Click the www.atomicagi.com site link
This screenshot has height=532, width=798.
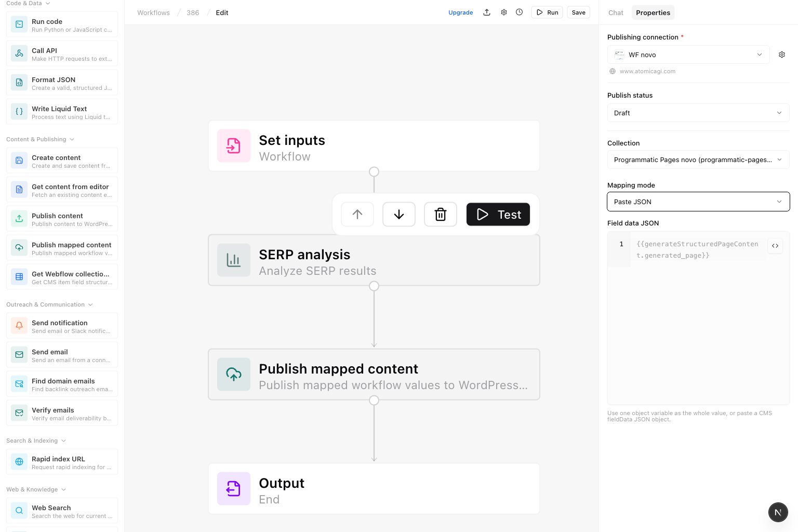[x=647, y=71]
